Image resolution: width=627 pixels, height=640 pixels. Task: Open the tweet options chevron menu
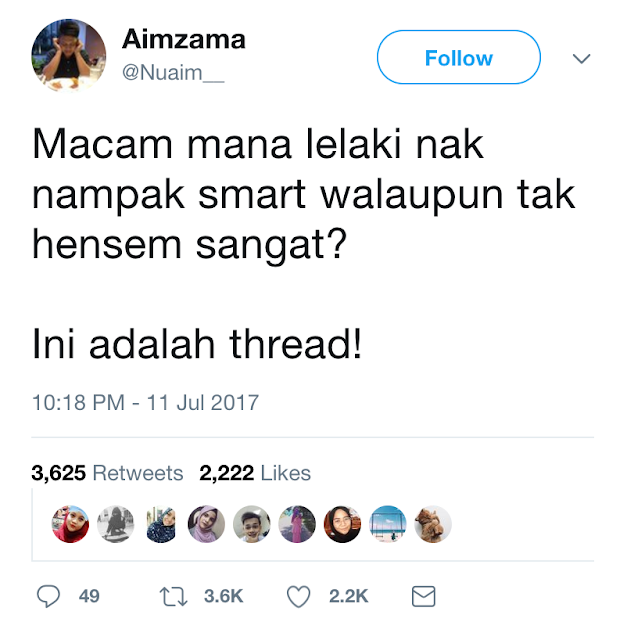pos(581,58)
